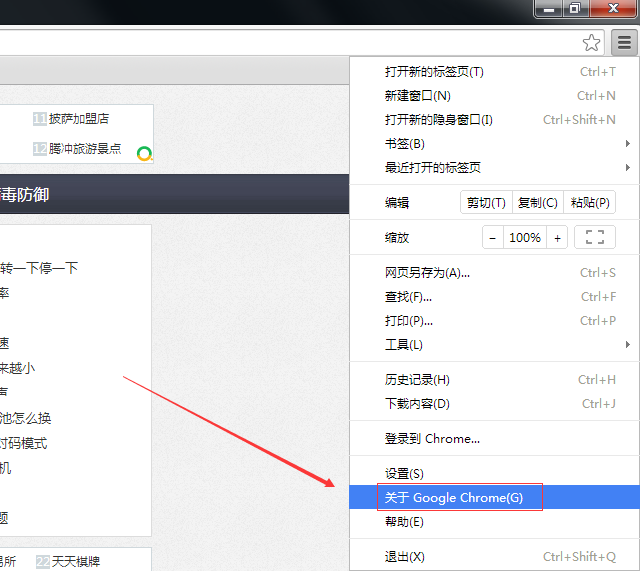640x571 pixels.
Task: Increase zoom with the plus button
Action: pyautogui.click(x=557, y=238)
